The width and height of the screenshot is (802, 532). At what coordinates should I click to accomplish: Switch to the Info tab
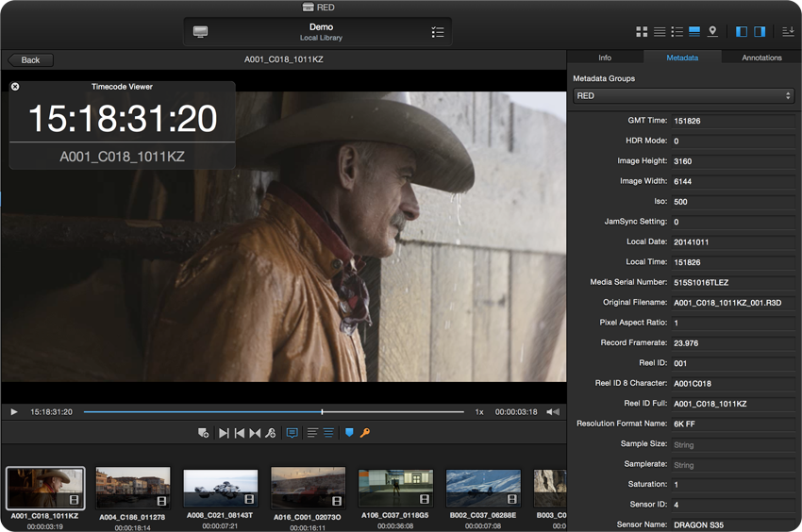(605, 58)
